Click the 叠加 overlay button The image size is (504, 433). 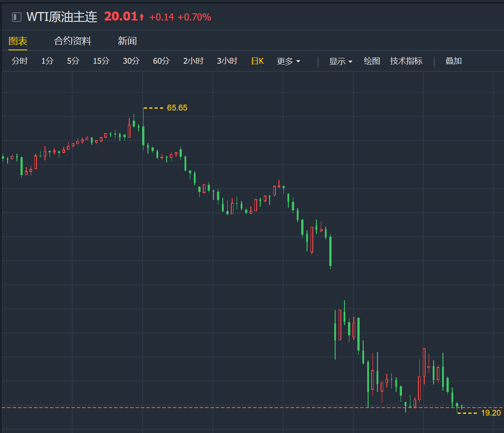point(454,61)
